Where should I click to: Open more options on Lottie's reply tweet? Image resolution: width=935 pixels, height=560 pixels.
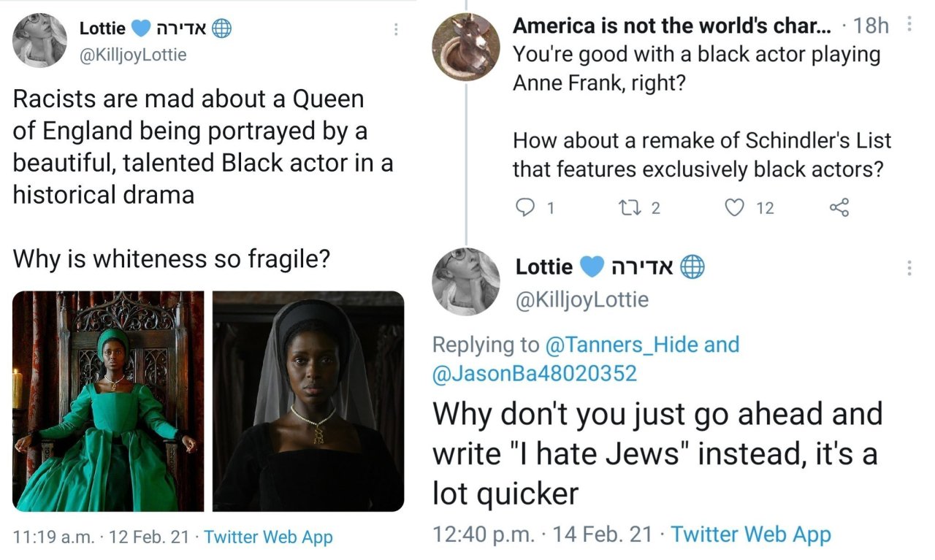coord(908,267)
